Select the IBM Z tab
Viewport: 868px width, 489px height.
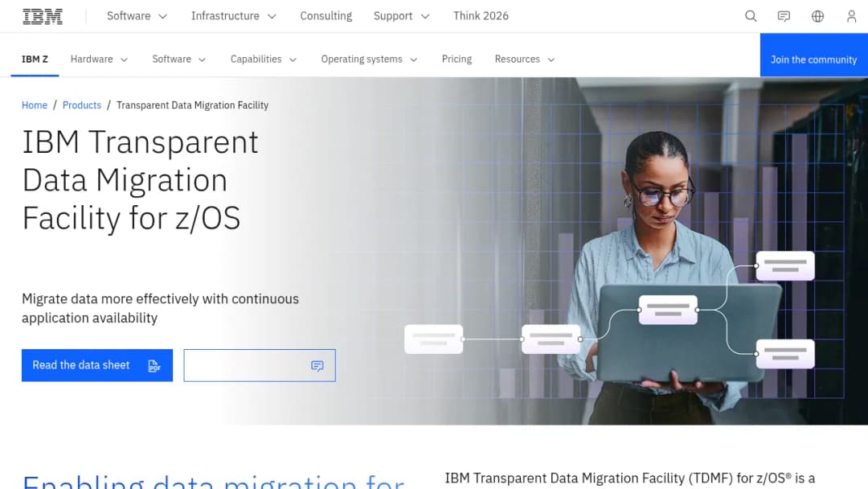pyautogui.click(x=35, y=60)
